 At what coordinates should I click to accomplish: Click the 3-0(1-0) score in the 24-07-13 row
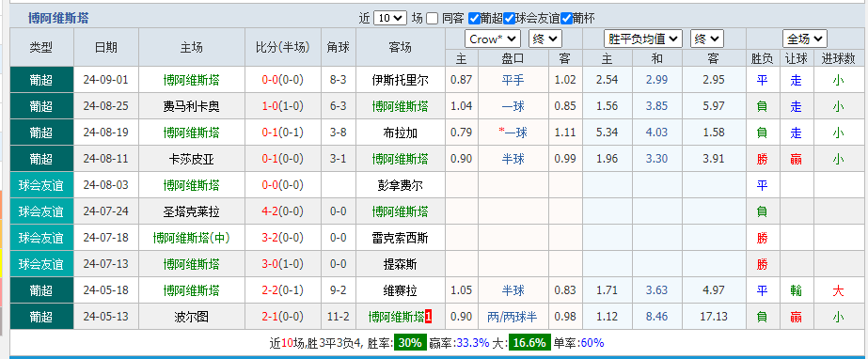tap(282, 264)
